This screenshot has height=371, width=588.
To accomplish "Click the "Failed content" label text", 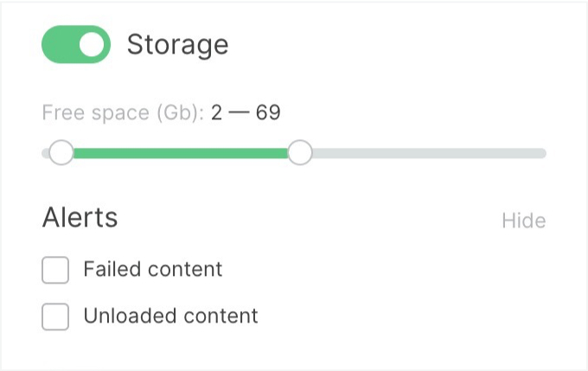I will (153, 270).
